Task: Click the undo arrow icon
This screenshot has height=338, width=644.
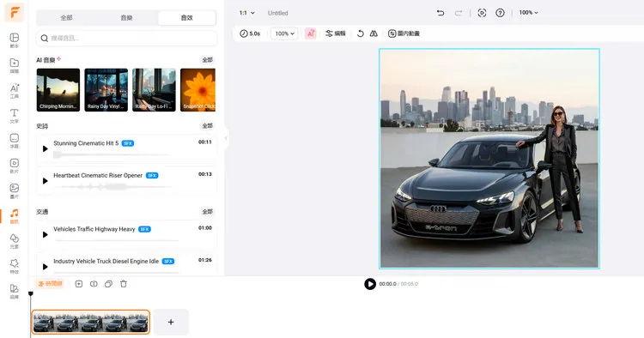Action: (440, 13)
